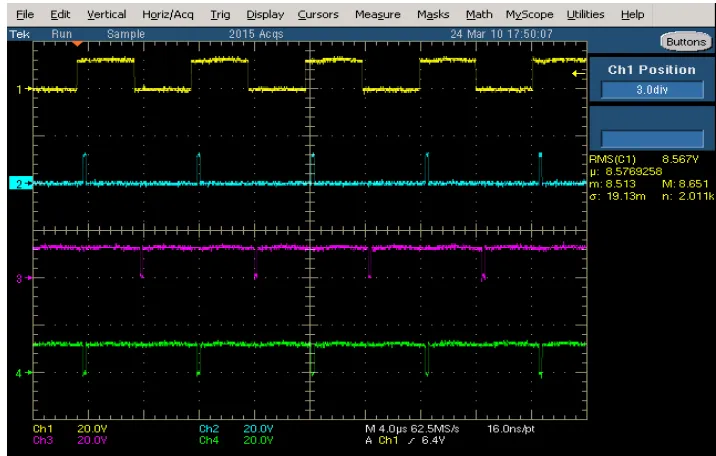The width and height of the screenshot is (716, 456).
Task: Click the orange trigger position marker
Action: click(x=77, y=43)
